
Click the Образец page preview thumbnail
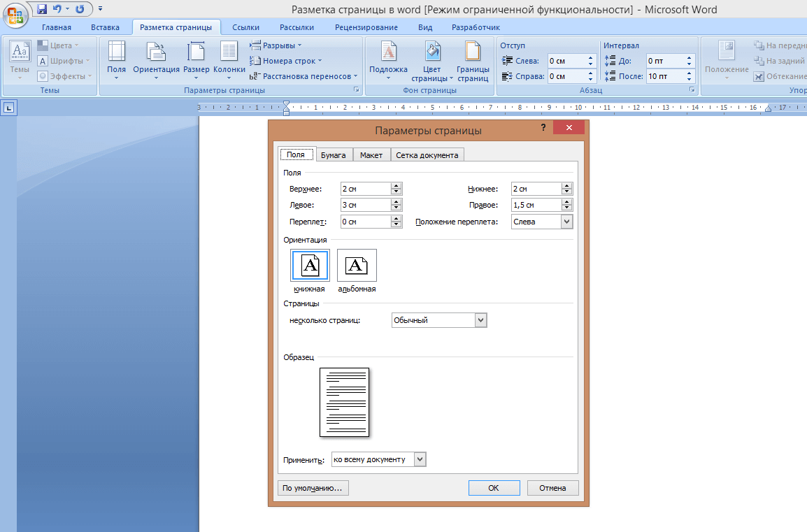coord(344,403)
